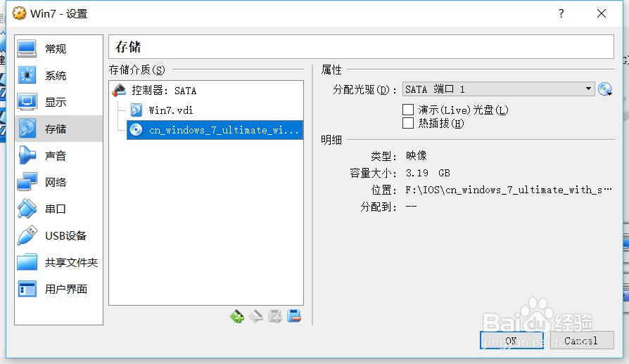Click the remove controller icon
Viewport: 629px width, 364px height.
(256, 316)
